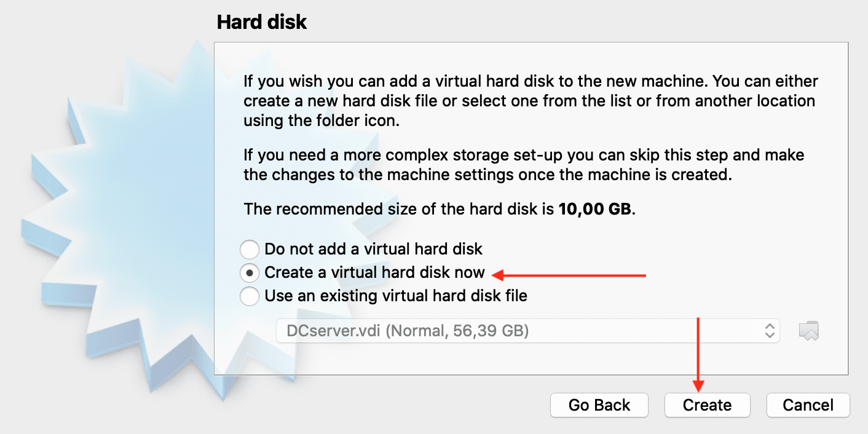Click the 'Hard disk' heading
The height and width of the screenshot is (434, 868).
coord(262,23)
